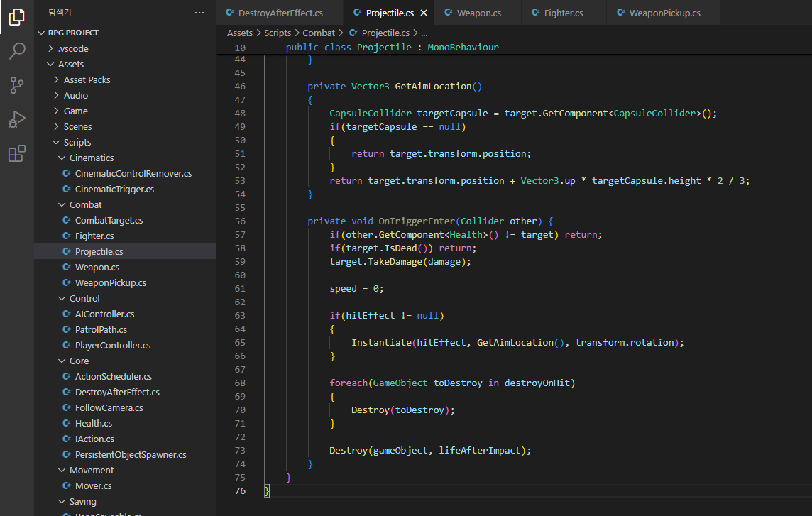Click the explorer panel more actions ellipsis
812x516 pixels.
coord(199,13)
